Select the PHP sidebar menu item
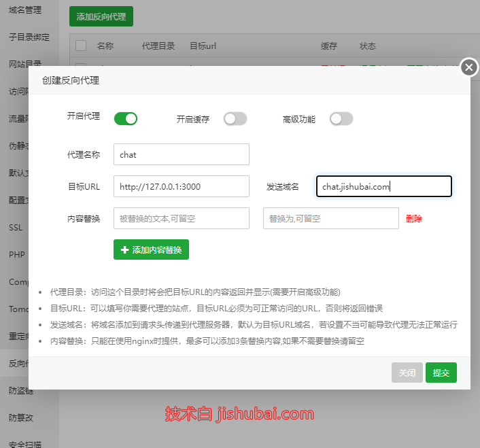The height and width of the screenshot is (448, 480). pos(17,255)
